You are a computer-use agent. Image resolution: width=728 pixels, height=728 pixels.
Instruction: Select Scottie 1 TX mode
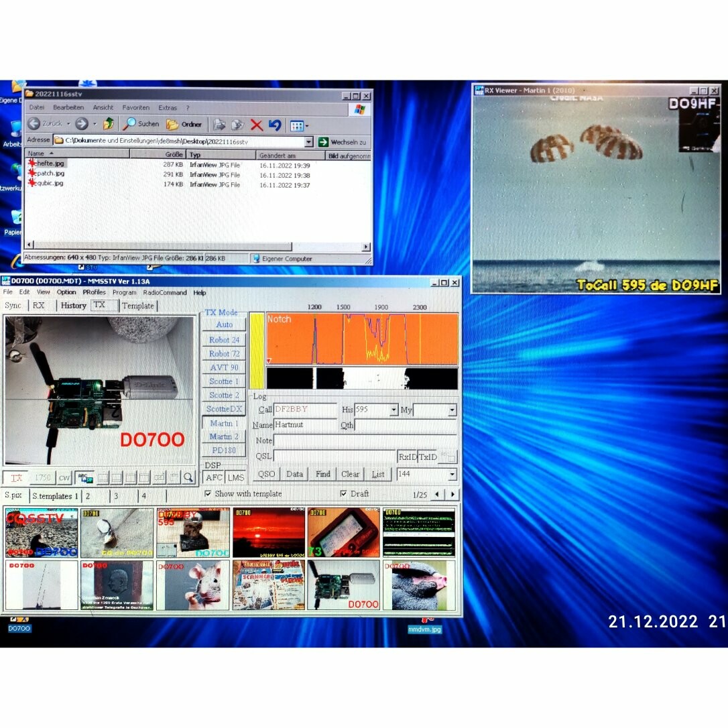(224, 381)
